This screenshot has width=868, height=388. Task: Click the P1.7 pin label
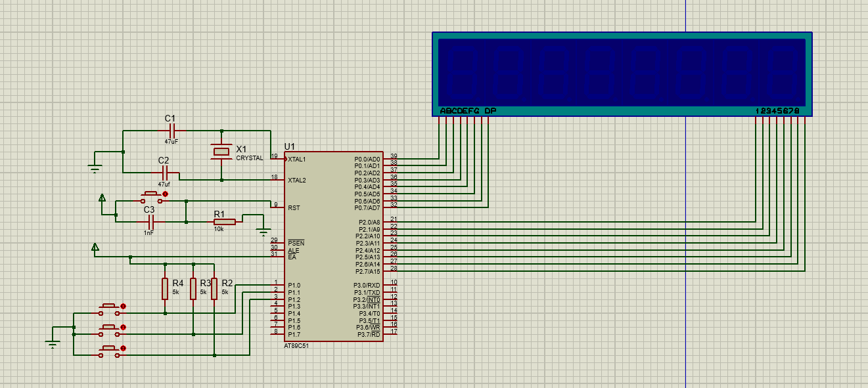[294, 335]
